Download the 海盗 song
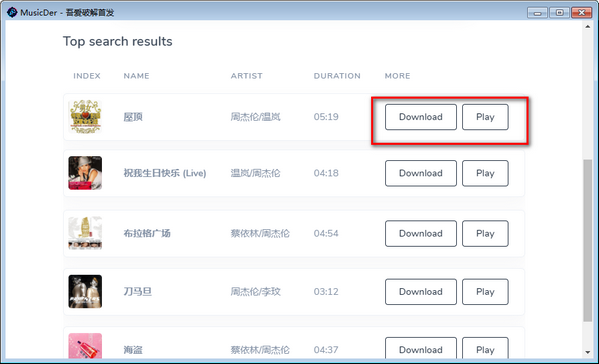The image size is (599, 364). (x=421, y=348)
